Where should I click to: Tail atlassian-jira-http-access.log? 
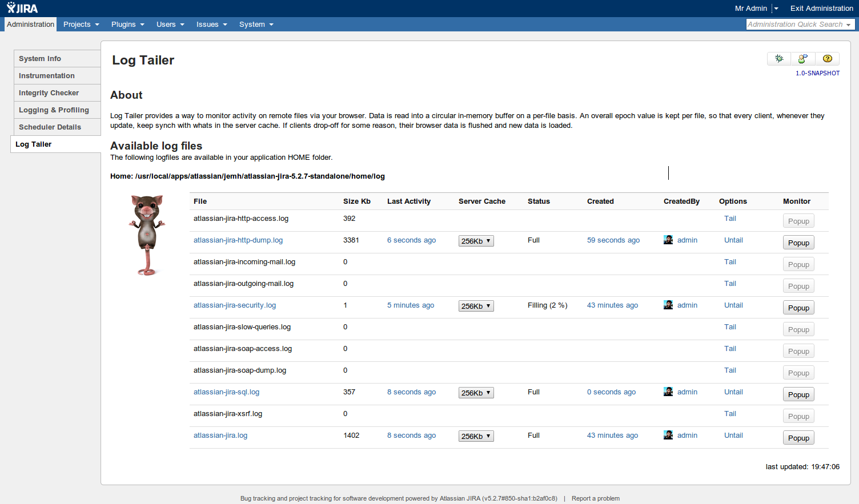pos(730,218)
